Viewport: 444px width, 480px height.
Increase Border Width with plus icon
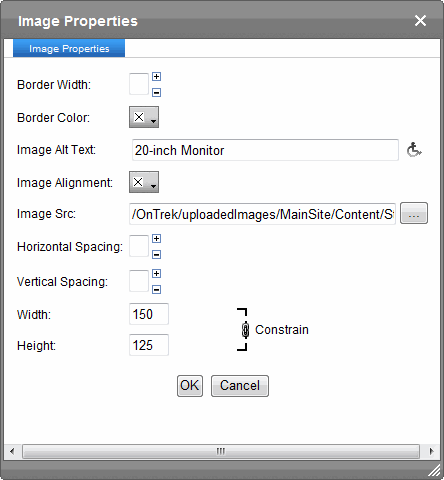(x=156, y=77)
